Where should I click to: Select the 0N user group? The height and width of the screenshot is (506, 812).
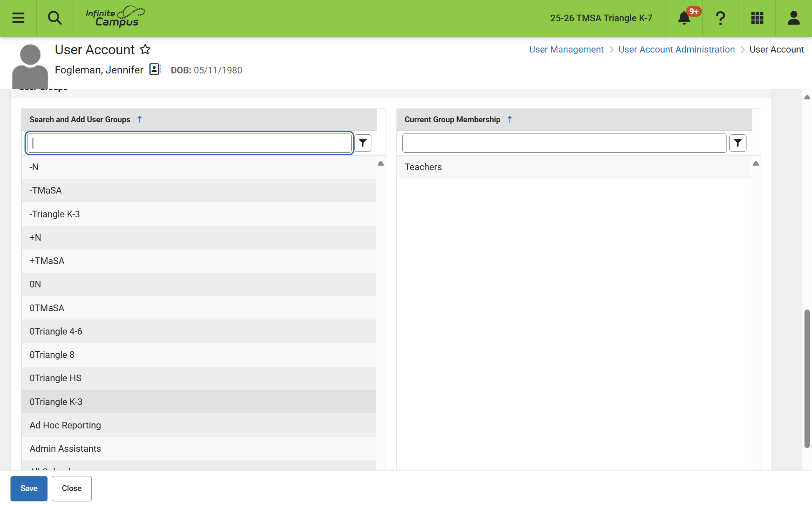tap(199, 284)
